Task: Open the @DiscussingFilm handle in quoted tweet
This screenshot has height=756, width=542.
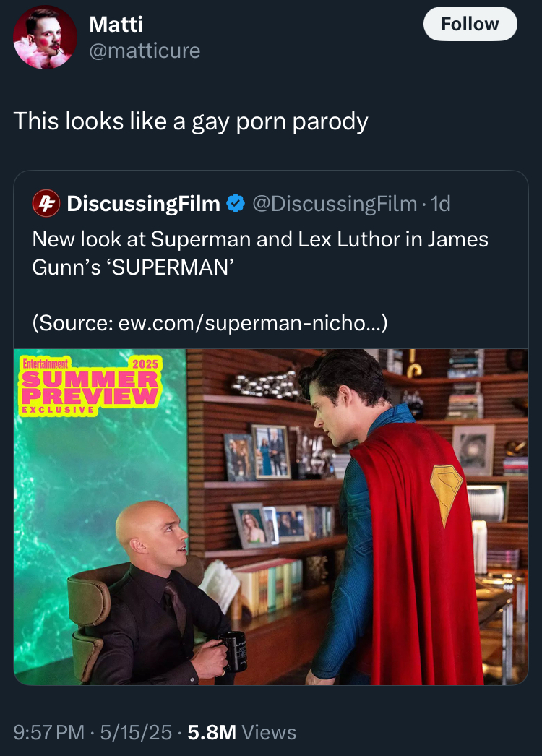Action: pyautogui.click(x=335, y=204)
